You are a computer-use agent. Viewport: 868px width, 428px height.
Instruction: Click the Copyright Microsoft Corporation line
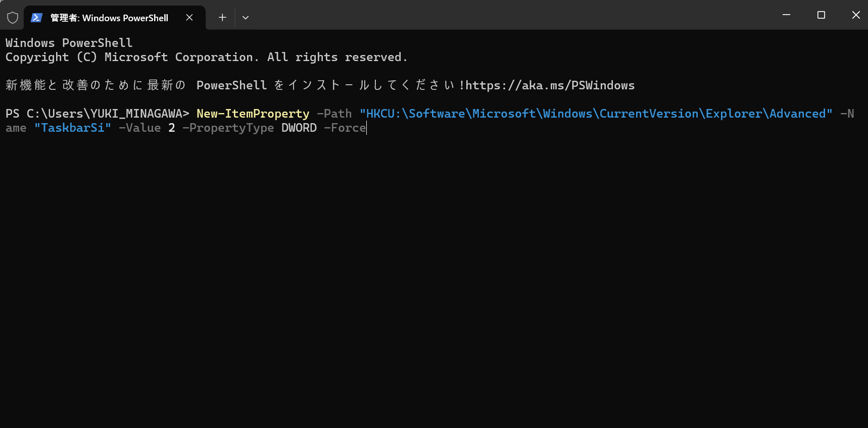coord(206,57)
